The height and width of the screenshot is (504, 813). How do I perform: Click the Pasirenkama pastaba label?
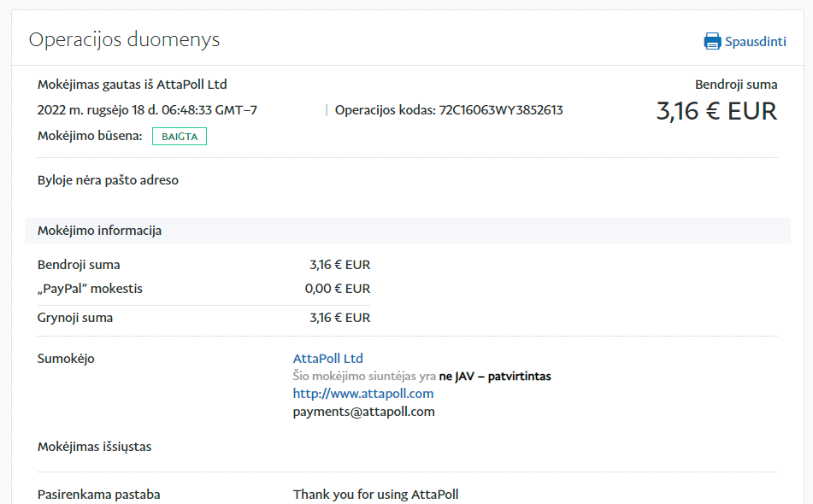coord(98,495)
